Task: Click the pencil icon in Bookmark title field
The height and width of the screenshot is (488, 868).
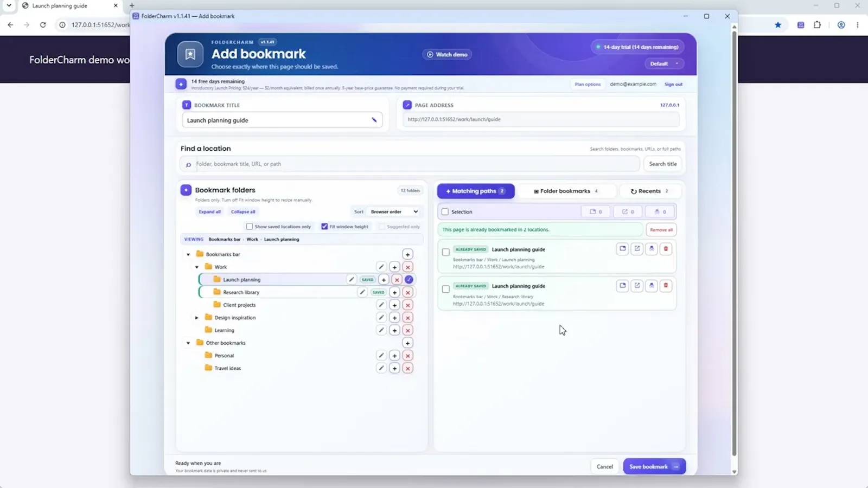Action: pyautogui.click(x=374, y=120)
